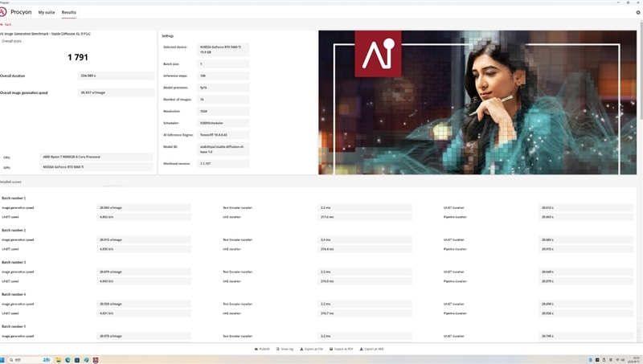Select the Results tab
The height and width of the screenshot is (364, 643).
[x=69, y=12]
